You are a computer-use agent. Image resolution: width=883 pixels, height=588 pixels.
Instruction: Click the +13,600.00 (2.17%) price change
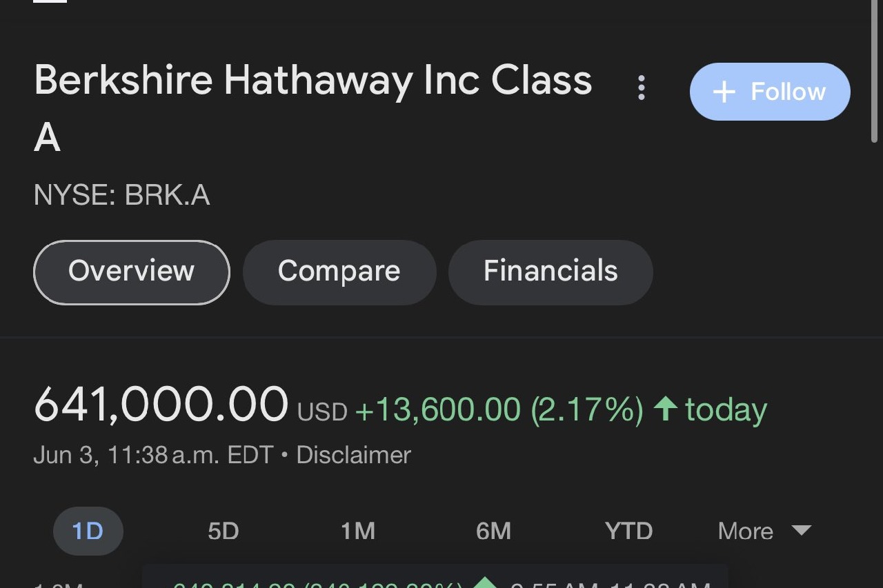point(499,409)
